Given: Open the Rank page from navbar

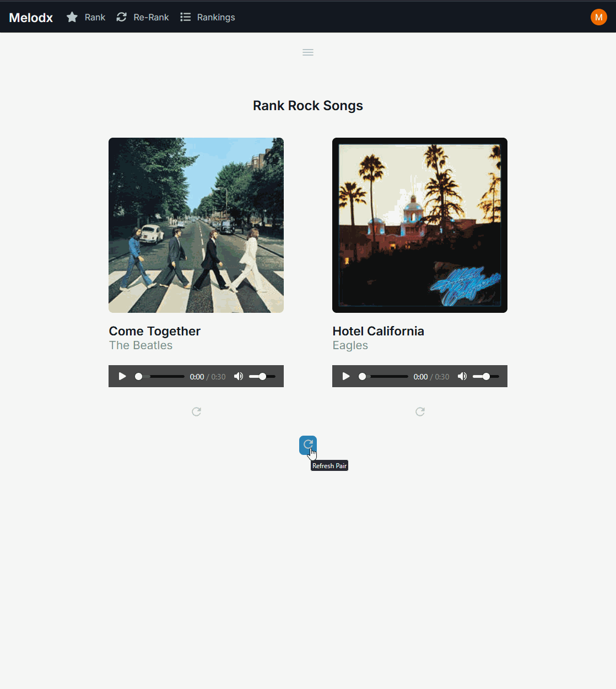Looking at the screenshot, I should click(x=86, y=17).
